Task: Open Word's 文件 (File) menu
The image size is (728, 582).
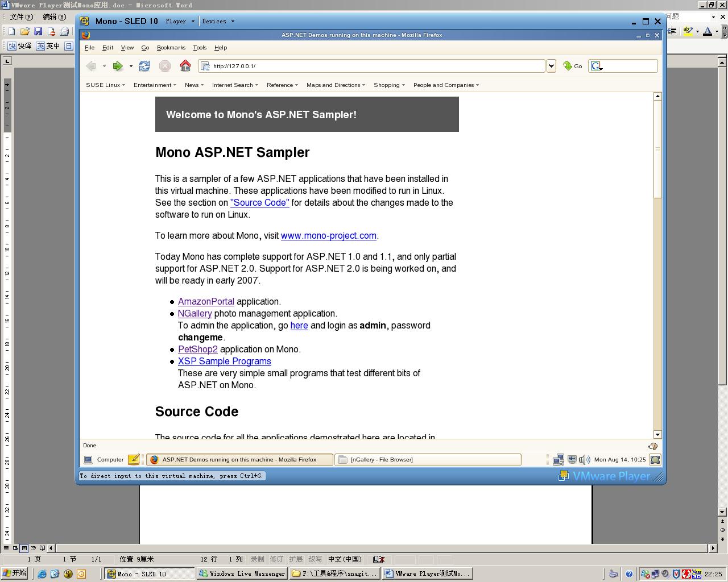Action: 22,16
